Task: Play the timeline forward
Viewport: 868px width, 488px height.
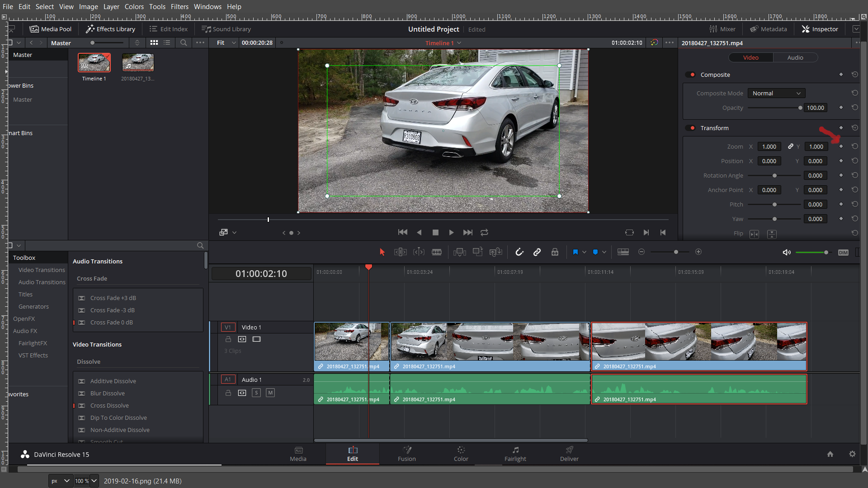Action: tap(451, 232)
